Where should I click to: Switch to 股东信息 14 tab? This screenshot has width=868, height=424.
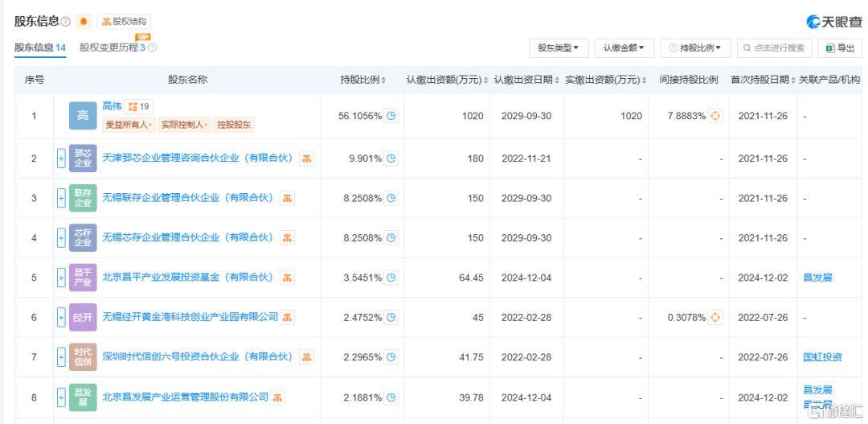tap(40, 47)
